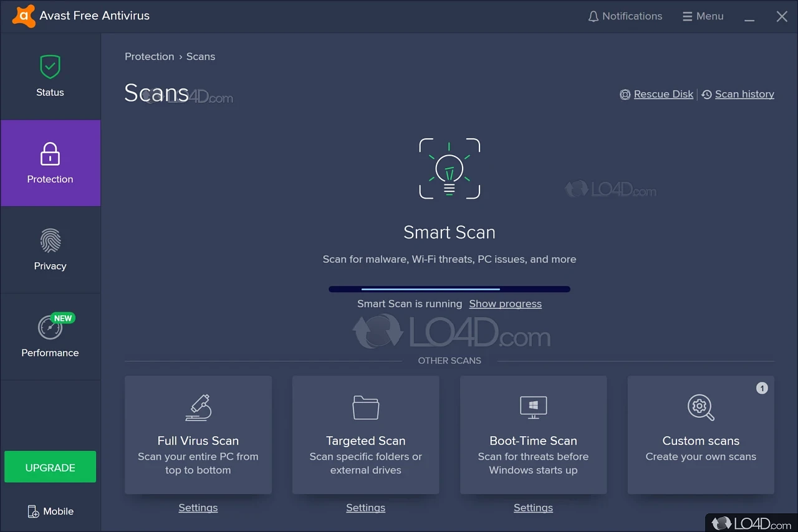Click the Privacy fingerprint icon

point(50,240)
